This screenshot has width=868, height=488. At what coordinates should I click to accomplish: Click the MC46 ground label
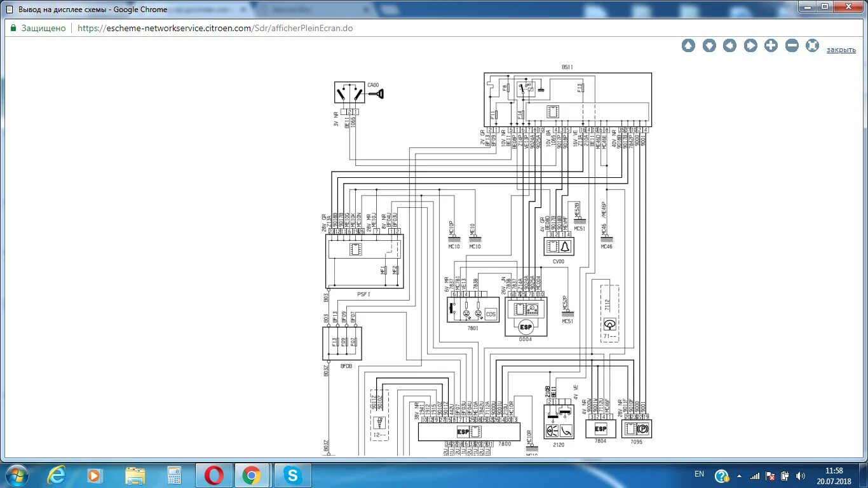(x=607, y=247)
